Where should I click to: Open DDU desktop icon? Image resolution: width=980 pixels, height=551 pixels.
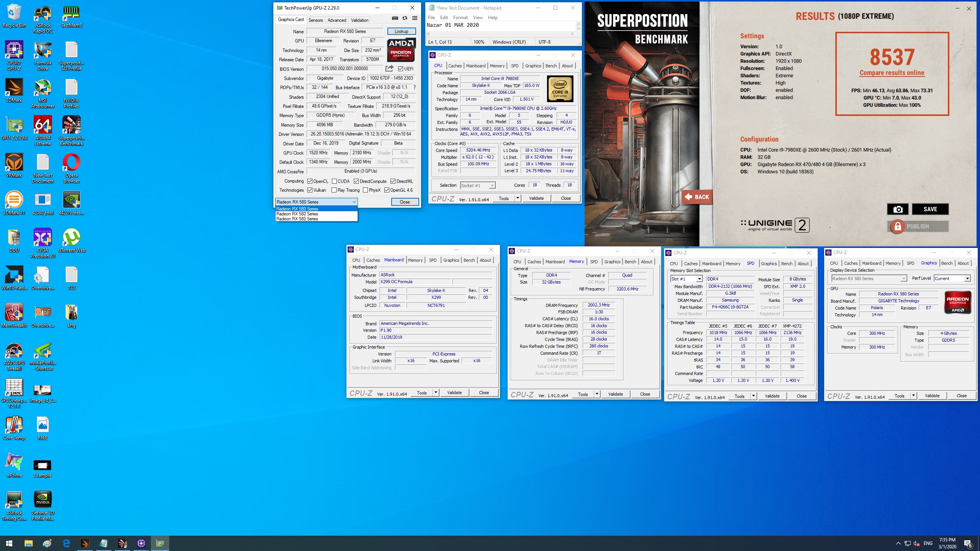(x=14, y=240)
